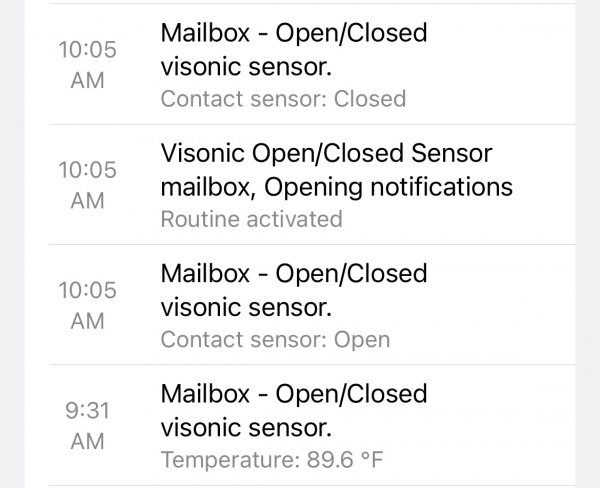The width and height of the screenshot is (600, 488).
Task: Open Mailbox title above the Temperature reading
Action: pos(293,393)
